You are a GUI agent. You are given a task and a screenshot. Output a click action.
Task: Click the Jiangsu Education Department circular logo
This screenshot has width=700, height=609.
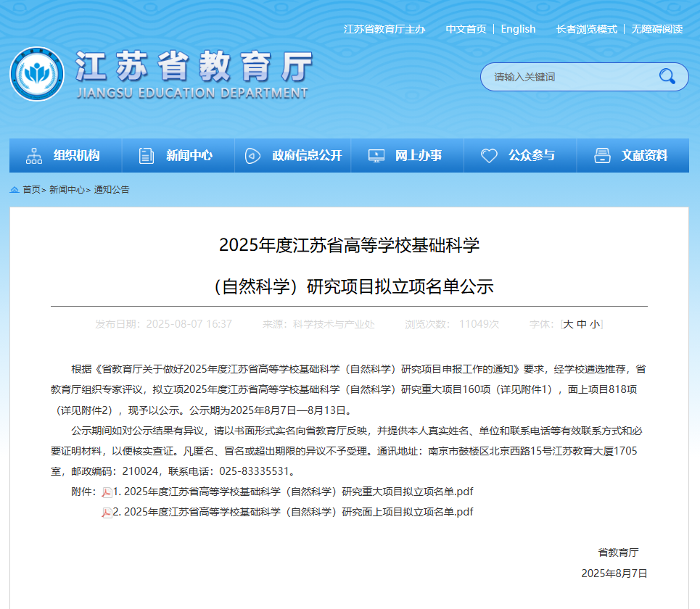point(37,74)
